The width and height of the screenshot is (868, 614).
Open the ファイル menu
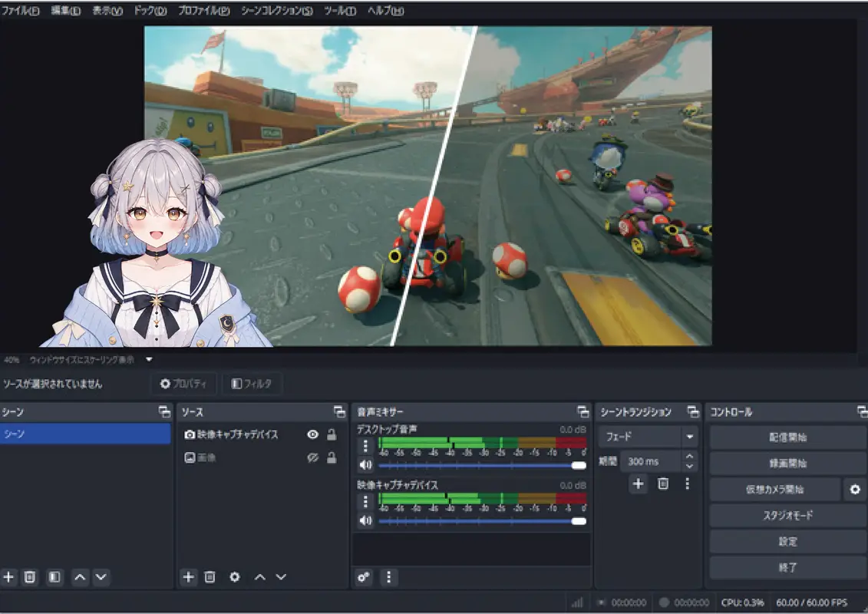click(x=21, y=11)
